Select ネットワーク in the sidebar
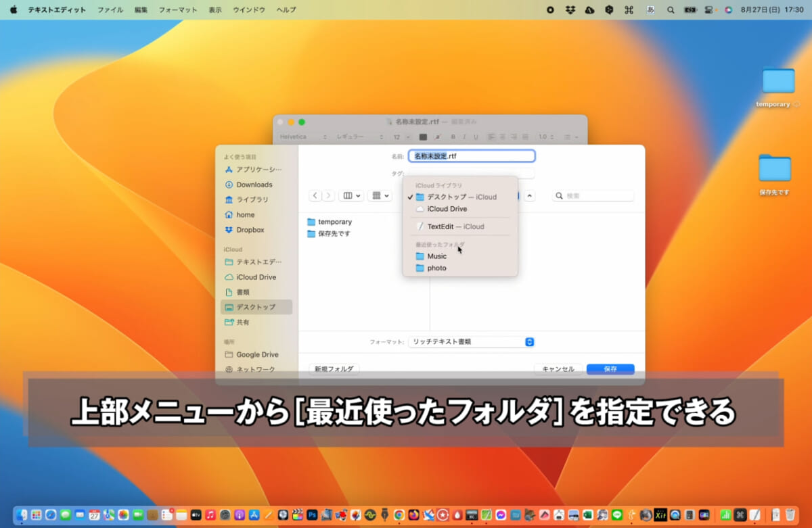Image resolution: width=812 pixels, height=528 pixels. (256, 369)
